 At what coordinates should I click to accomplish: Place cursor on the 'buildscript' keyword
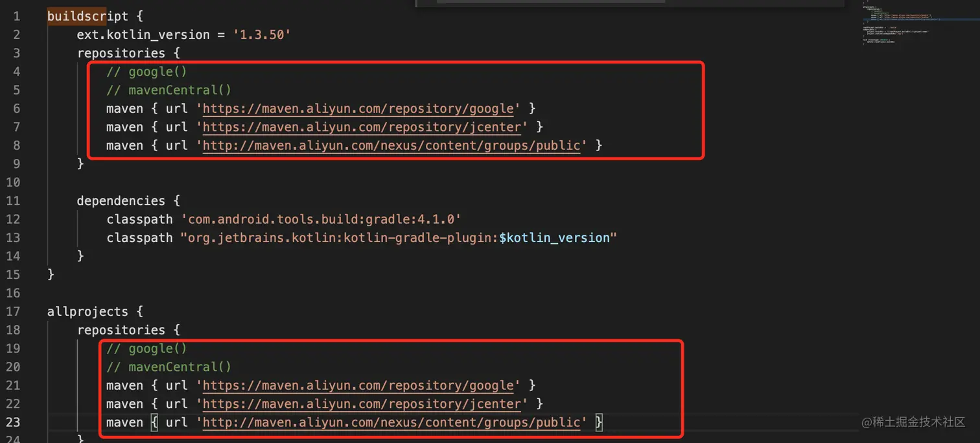pos(87,16)
